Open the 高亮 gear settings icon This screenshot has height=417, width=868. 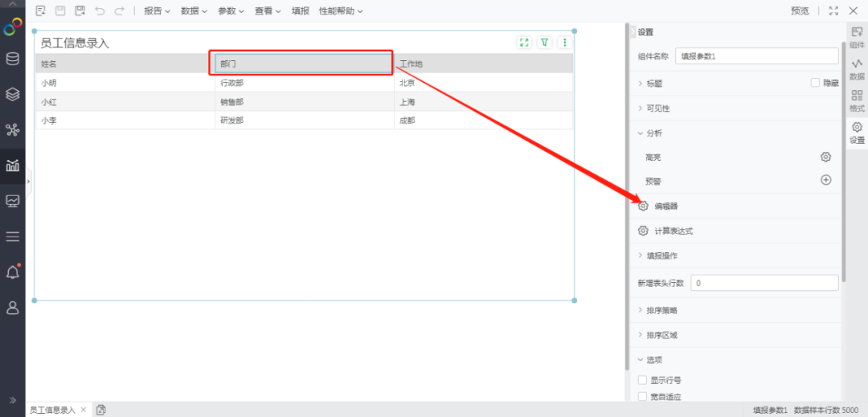pyautogui.click(x=825, y=157)
